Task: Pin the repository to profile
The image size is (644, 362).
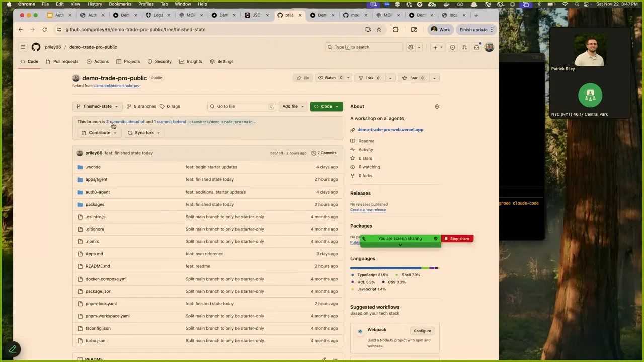Action: click(x=303, y=78)
